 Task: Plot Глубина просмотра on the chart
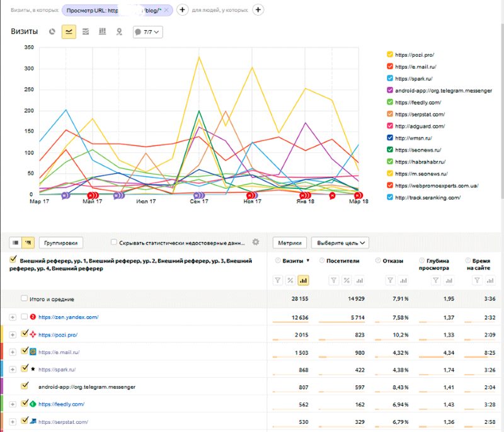click(449, 280)
